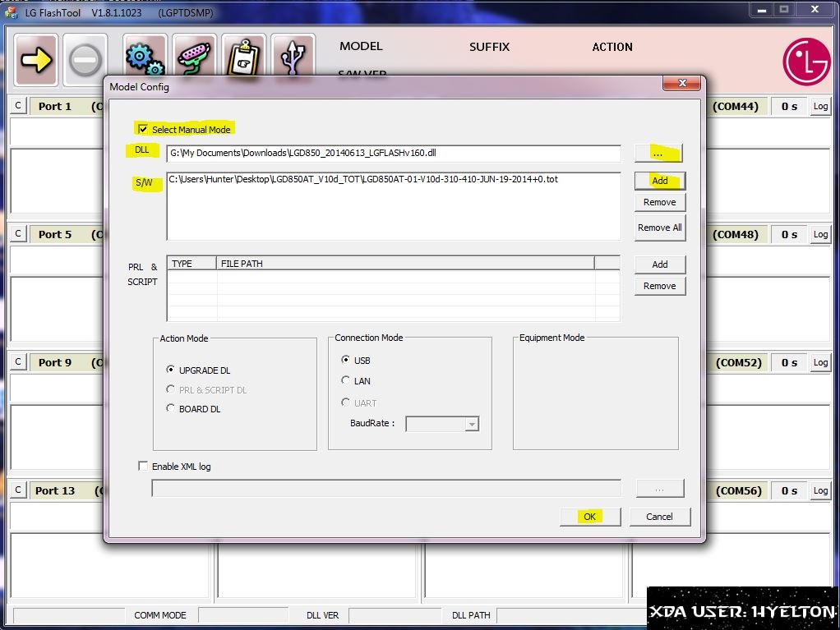The image size is (840, 630).
Task: Click the C button for Port 5
Action: (18, 234)
